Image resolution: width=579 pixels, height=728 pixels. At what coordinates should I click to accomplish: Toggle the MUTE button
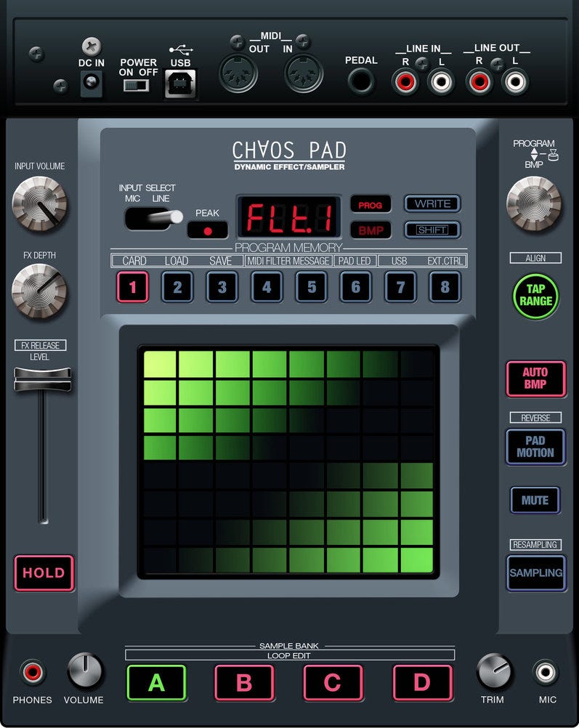click(x=535, y=500)
